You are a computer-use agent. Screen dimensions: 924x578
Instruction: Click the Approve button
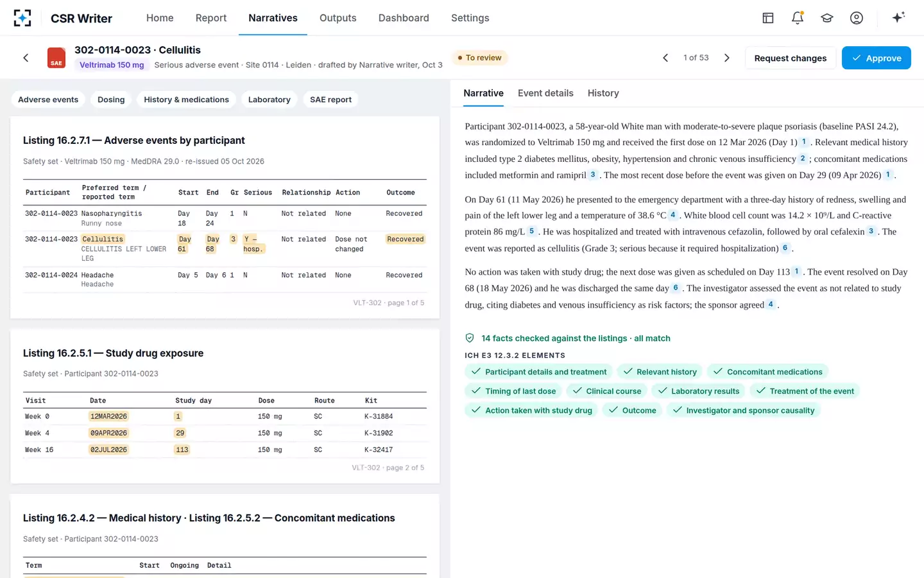pos(877,58)
